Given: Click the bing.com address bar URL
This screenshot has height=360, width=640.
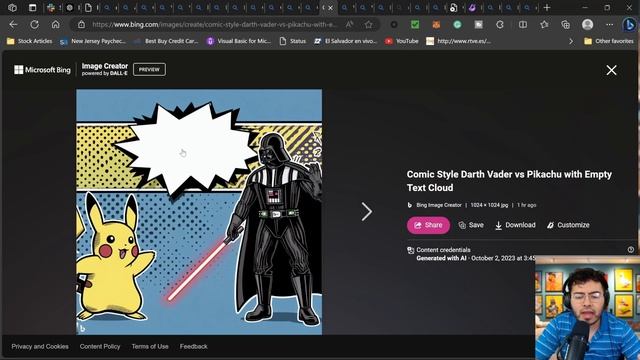Looking at the screenshot, I should (x=215, y=24).
